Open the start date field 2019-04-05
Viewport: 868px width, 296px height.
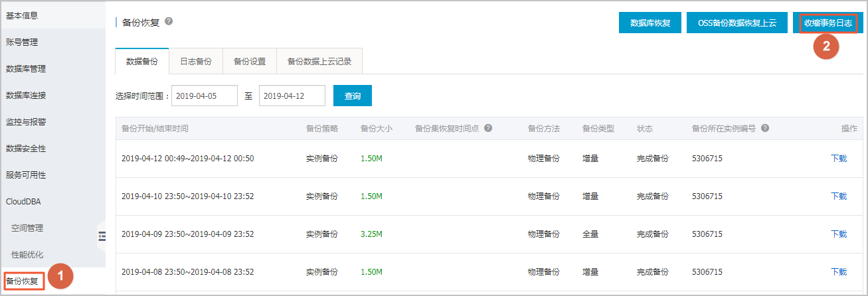pos(205,96)
